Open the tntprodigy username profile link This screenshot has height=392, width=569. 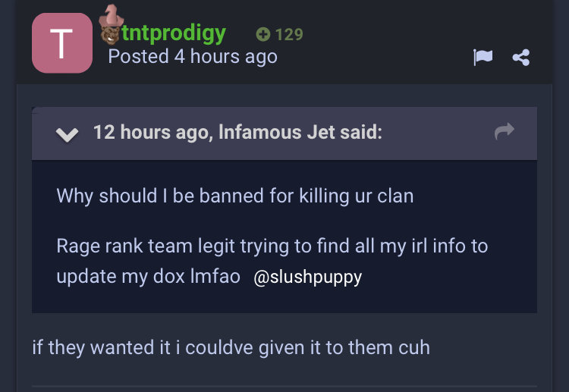(x=174, y=33)
